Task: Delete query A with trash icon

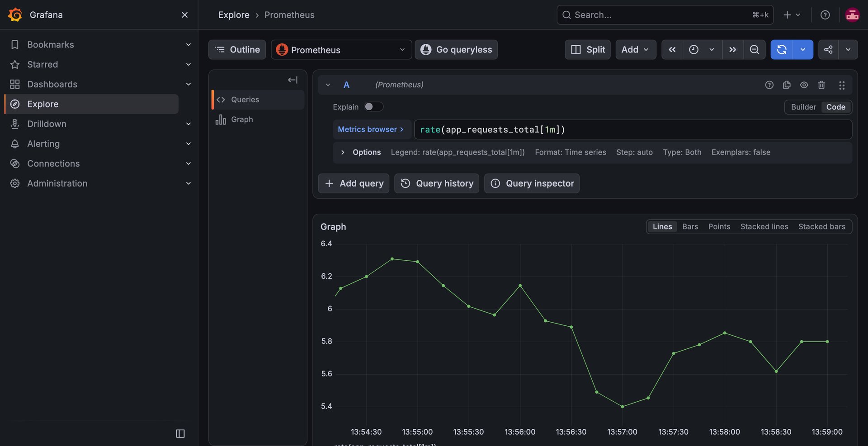Action: [821, 85]
